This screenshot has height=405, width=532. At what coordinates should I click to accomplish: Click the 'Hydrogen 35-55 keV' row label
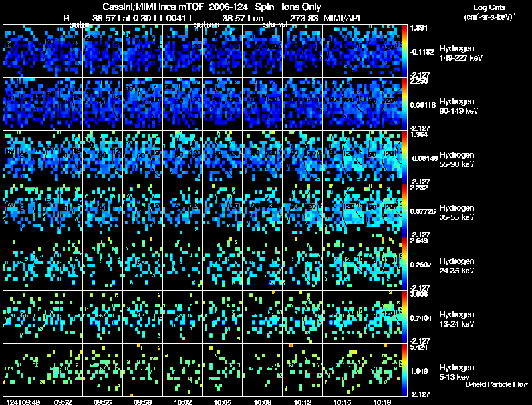(x=457, y=213)
